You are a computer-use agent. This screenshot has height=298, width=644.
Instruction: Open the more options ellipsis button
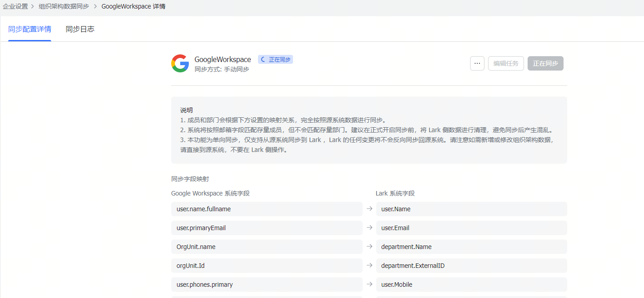pos(477,63)
